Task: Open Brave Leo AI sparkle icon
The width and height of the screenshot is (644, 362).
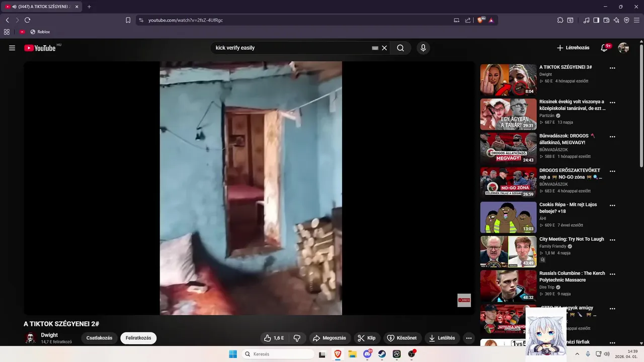Action: (616, 20)
